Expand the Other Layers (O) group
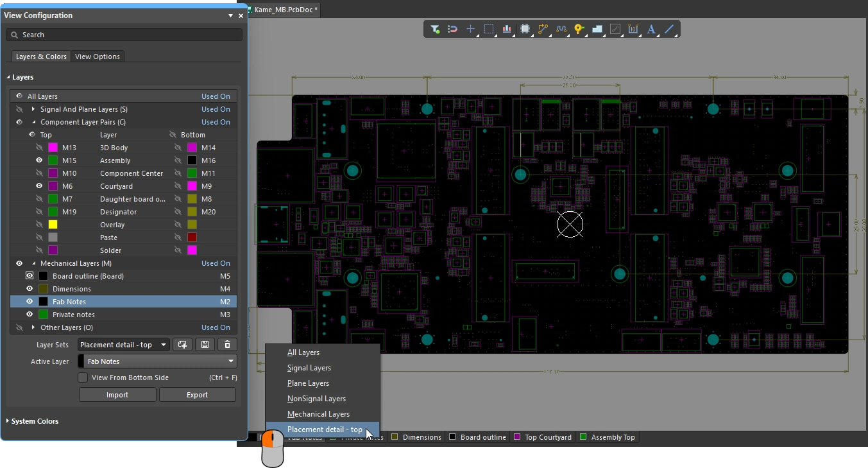Image resolution: width=868 pixels, height=468 pixels. pos(33,327)
